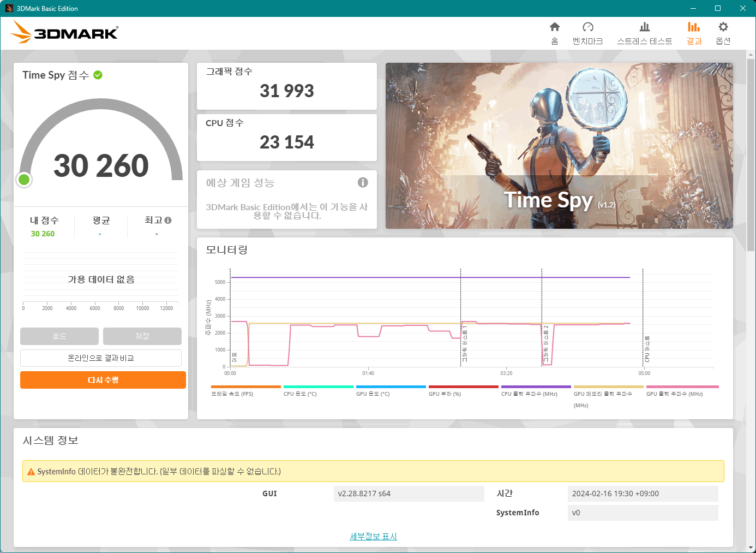Open the Options (옵션) gear tab
Screen dimensions: 756x553
click(x=723, y=33)
